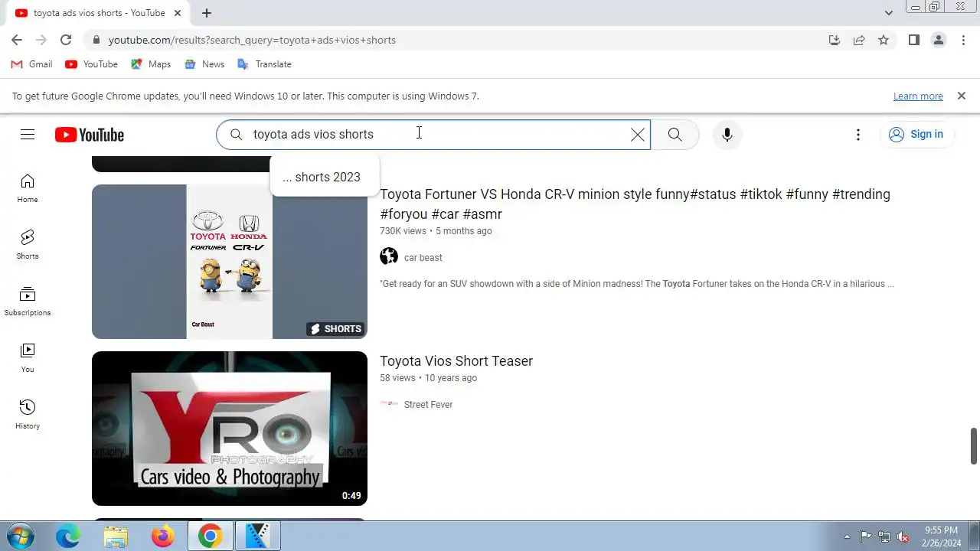980x551 pixels.
Task: Open tab search dropdown arrow
Action: [x=888, y=13]
